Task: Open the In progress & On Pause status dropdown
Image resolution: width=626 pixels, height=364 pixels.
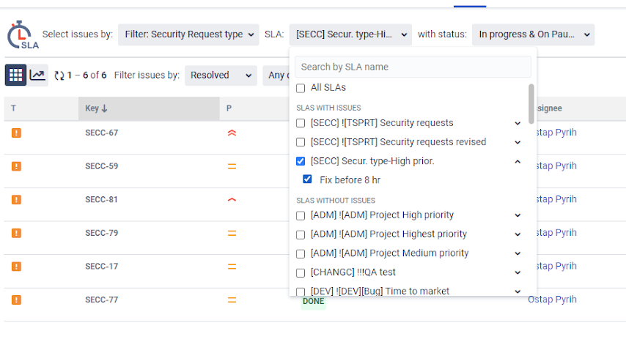Action: click(534, 34)
